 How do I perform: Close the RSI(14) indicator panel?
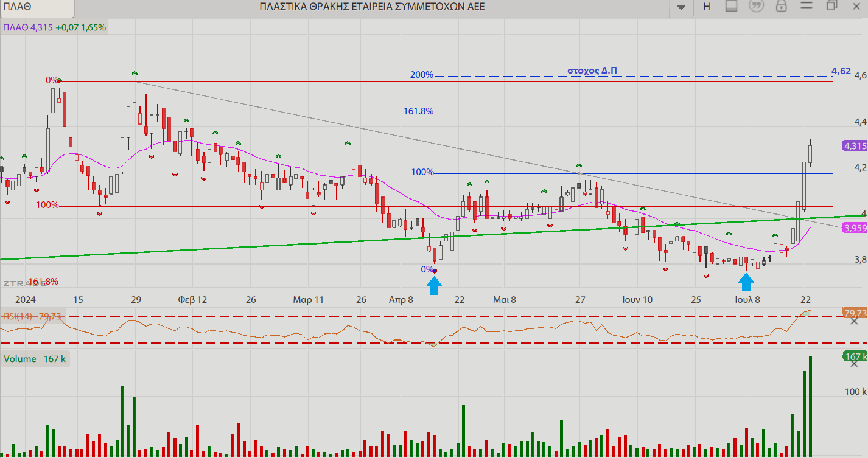click(854, 321)
